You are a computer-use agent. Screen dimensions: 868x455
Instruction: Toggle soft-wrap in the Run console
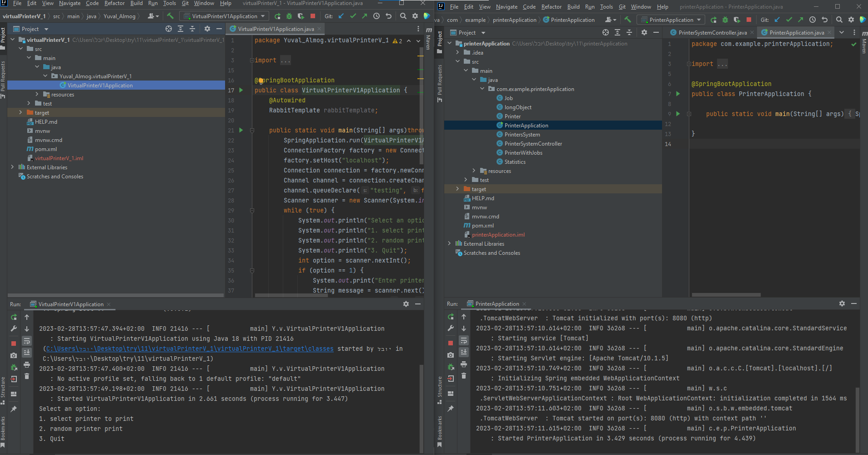(x=27, y=341)
